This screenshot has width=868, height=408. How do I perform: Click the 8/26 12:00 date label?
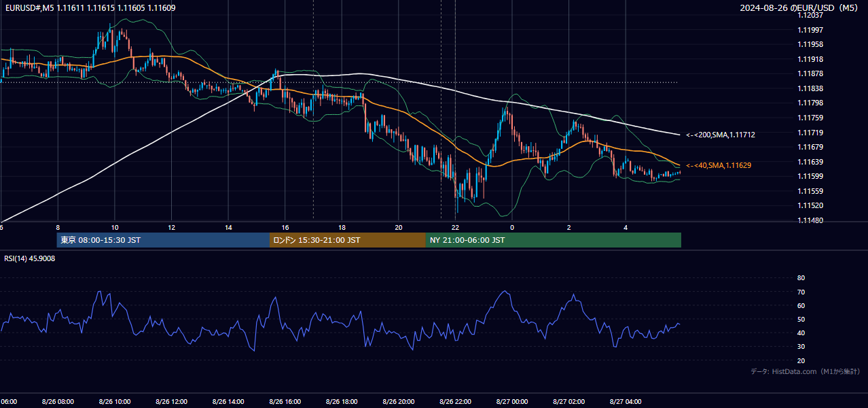tap(171, 402)
